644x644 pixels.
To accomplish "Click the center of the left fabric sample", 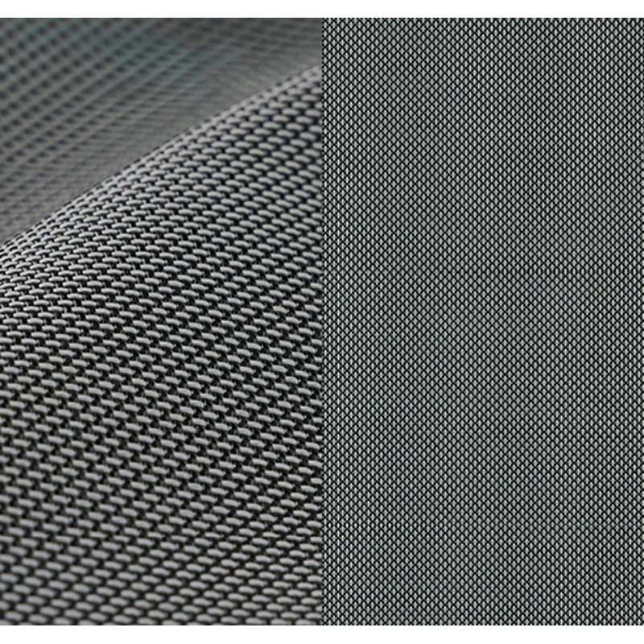I will tap(161, 322).
